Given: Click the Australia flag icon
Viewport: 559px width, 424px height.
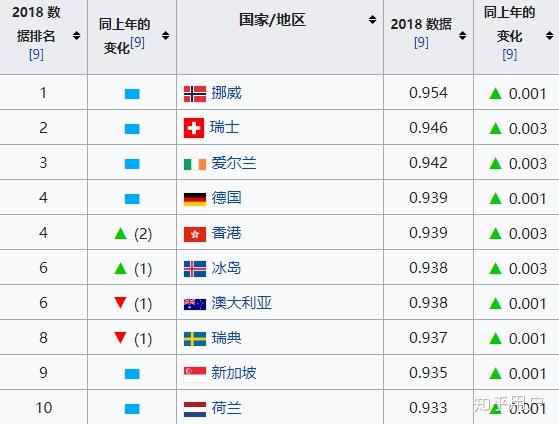Looking at the screenshot, I should coord(195,304).
